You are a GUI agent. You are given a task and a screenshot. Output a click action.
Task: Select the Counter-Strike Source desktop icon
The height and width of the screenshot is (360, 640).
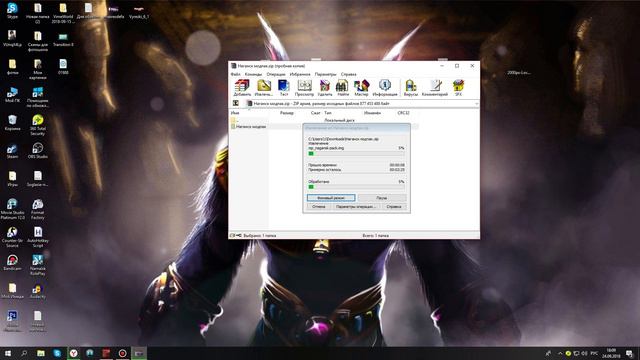(12, 237)
